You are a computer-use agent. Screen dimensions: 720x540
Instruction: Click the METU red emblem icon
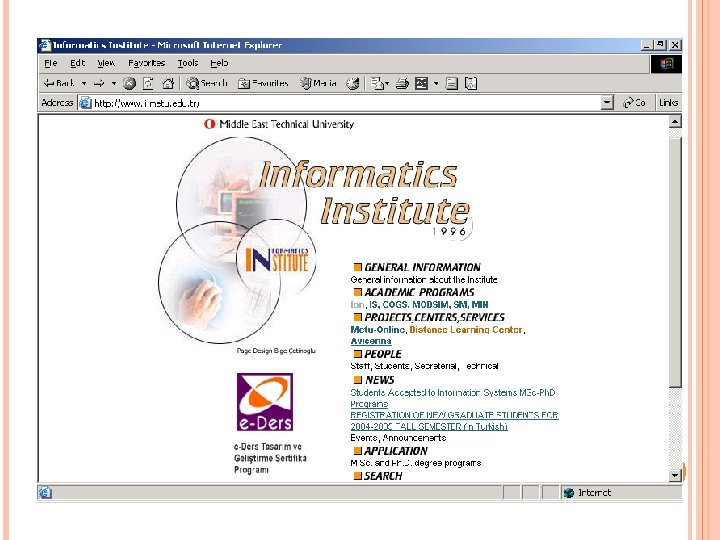point(209,124)
